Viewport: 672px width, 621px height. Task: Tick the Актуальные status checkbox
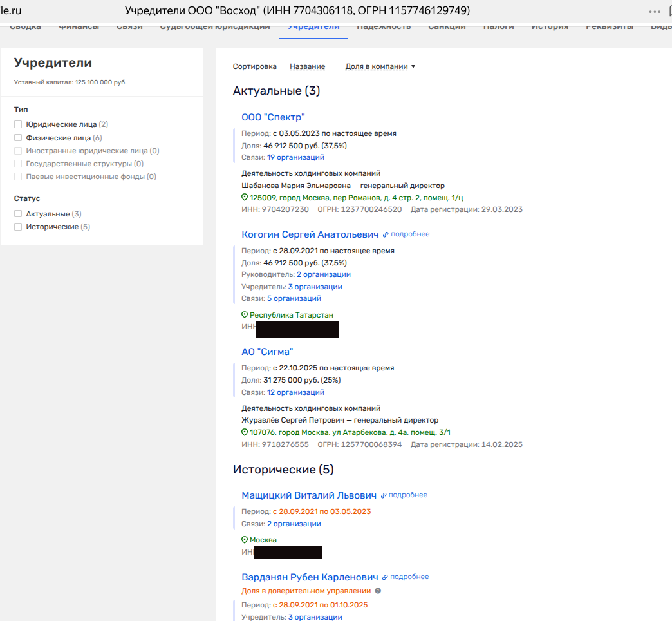[x=18, y=214]
